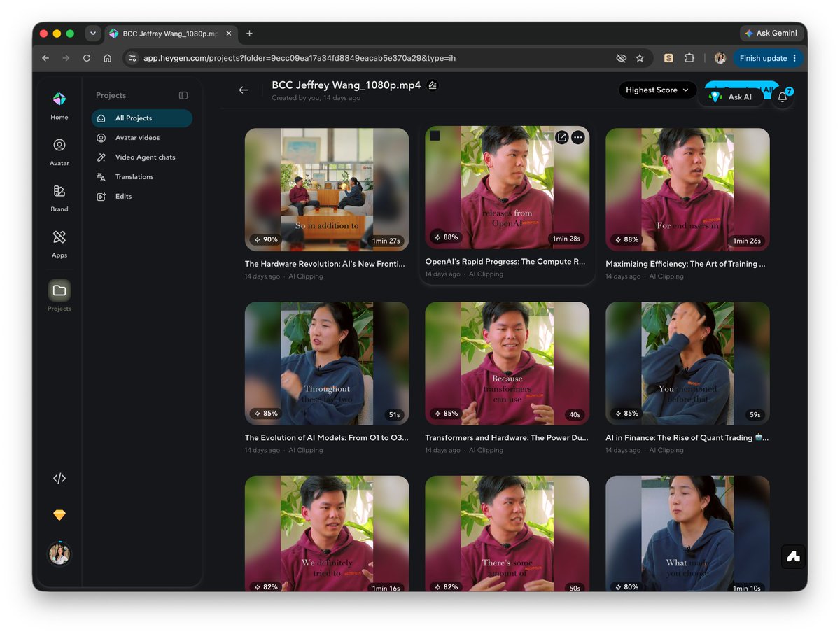Open the Chrome tab search dropdown
This screenshot has height=634, width=840.
tap(93, 34)
